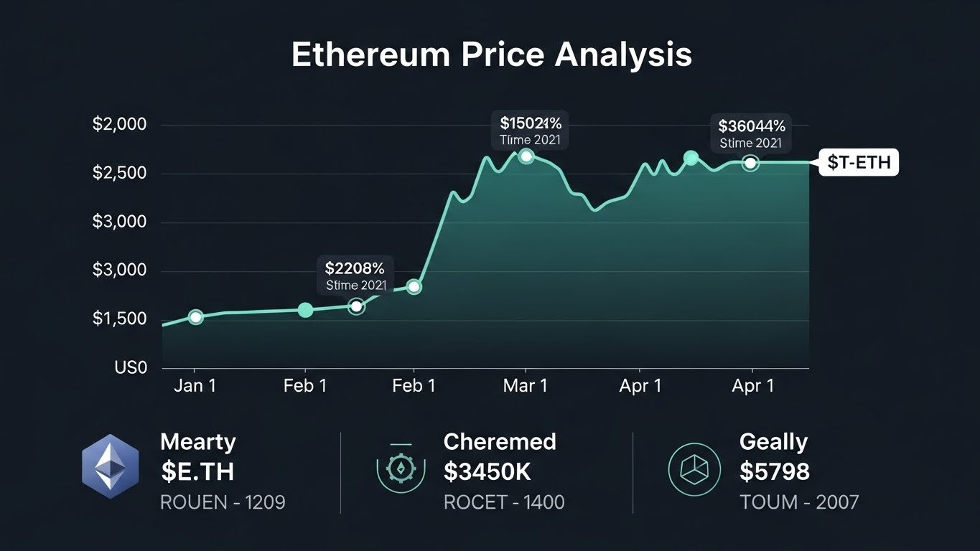Viewport: 980px width, 551px height.
Task: Click the Jan 1 axis label
Action: click(x=195, y=386)
